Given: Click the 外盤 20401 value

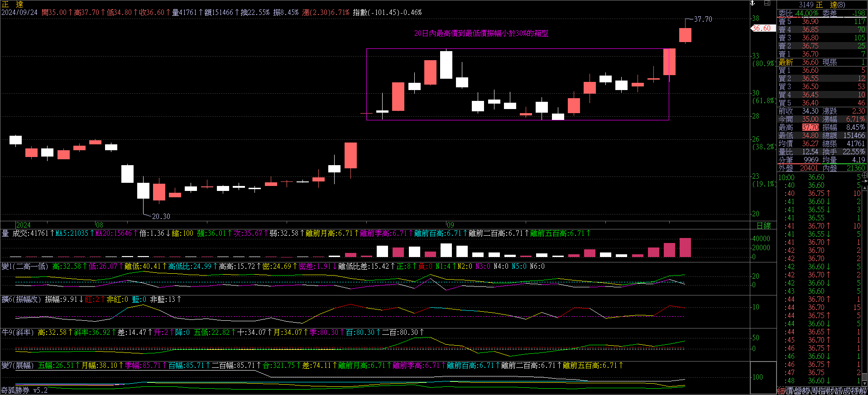Looking at the screenshot, I should point(809,168).
